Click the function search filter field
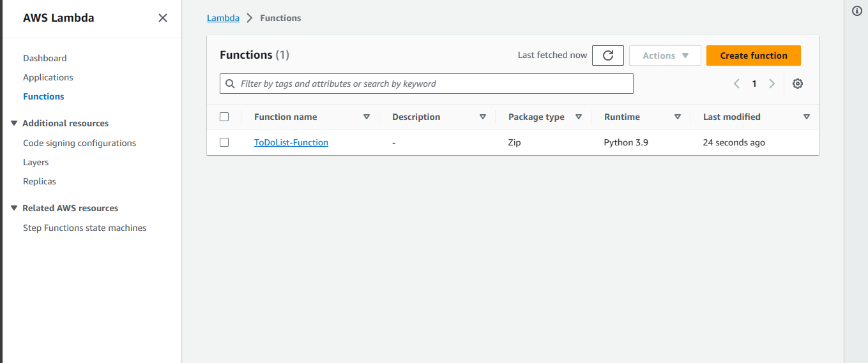The height and width of the screenshot is (363, 868). pyautogui.click(x=427, y=84)
